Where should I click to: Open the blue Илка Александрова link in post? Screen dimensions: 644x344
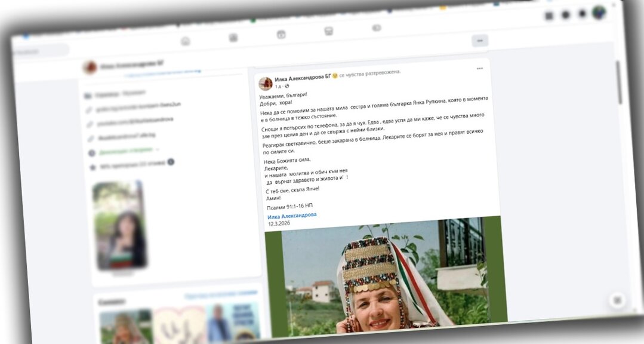click(x=292, y=215)
